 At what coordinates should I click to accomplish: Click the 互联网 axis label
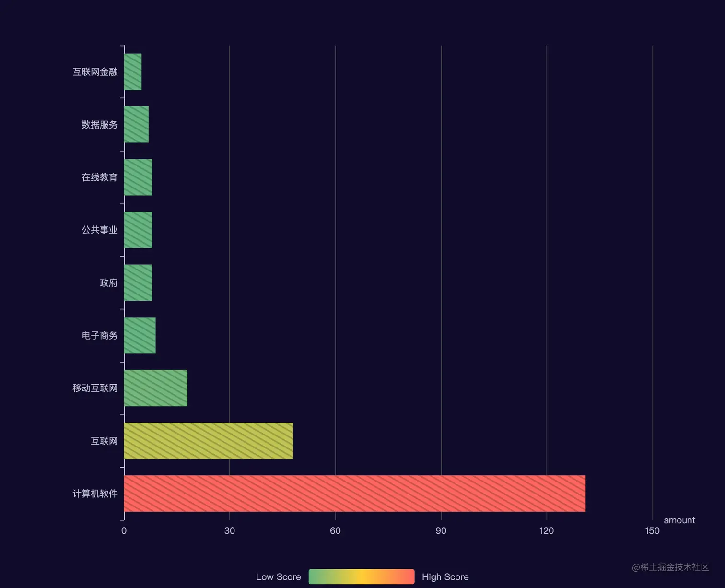click(x=104, y=441)
